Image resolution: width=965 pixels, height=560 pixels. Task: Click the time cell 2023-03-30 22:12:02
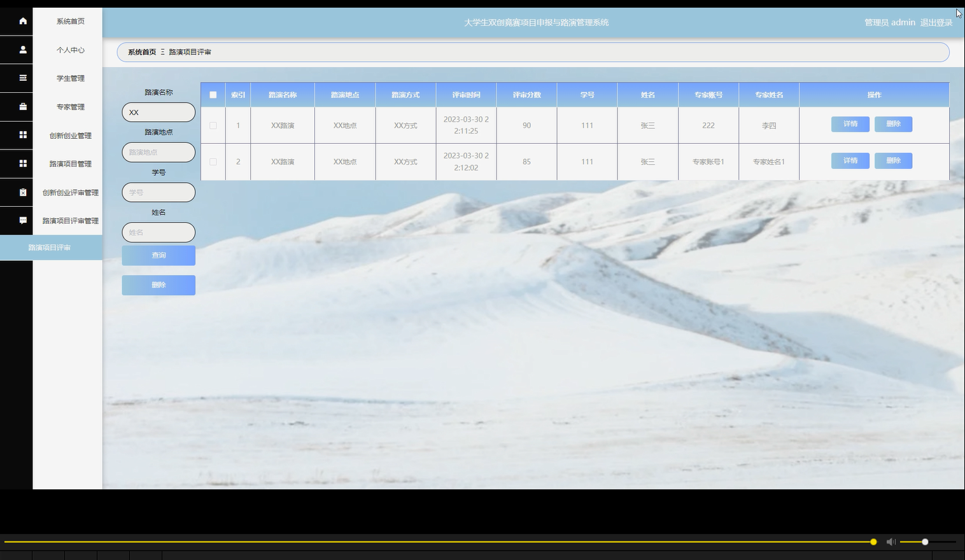467,162
